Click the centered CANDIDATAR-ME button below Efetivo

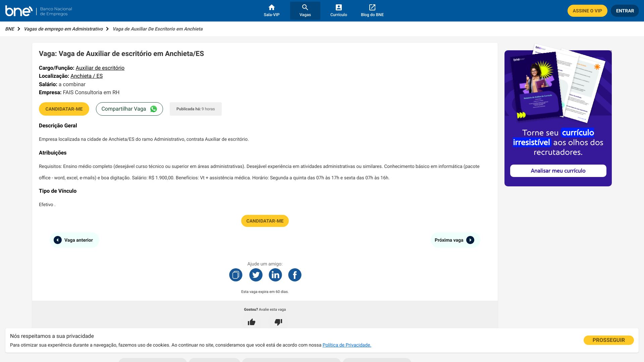click(265, 221)
